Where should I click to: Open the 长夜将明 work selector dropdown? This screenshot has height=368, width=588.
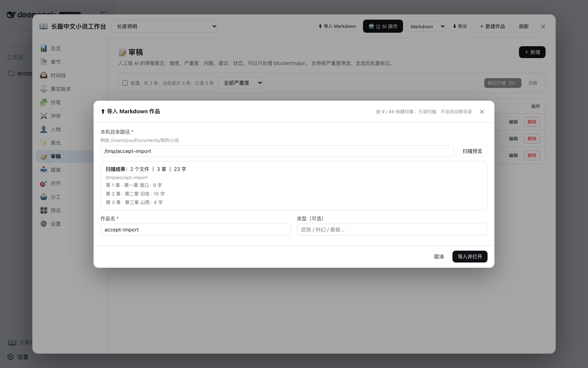click(x=164, y=26)
